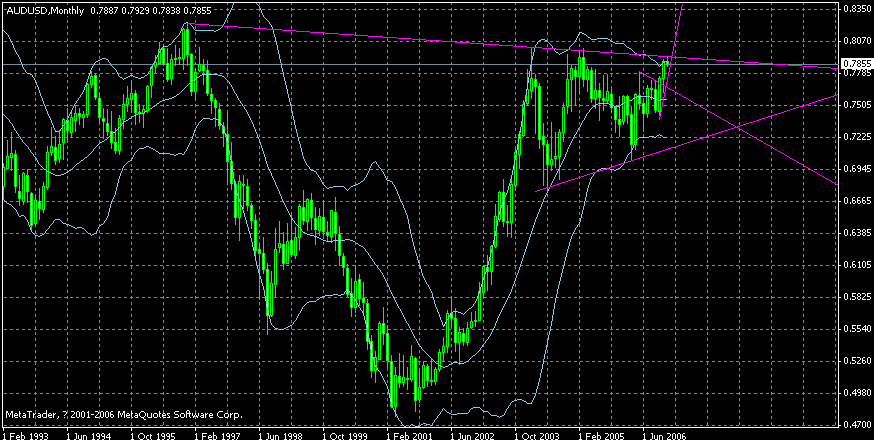Click the 0.5825 price axis label
The width and height of the screenshot is (874, 440).
pyautogui.click(x=858, y=297)
